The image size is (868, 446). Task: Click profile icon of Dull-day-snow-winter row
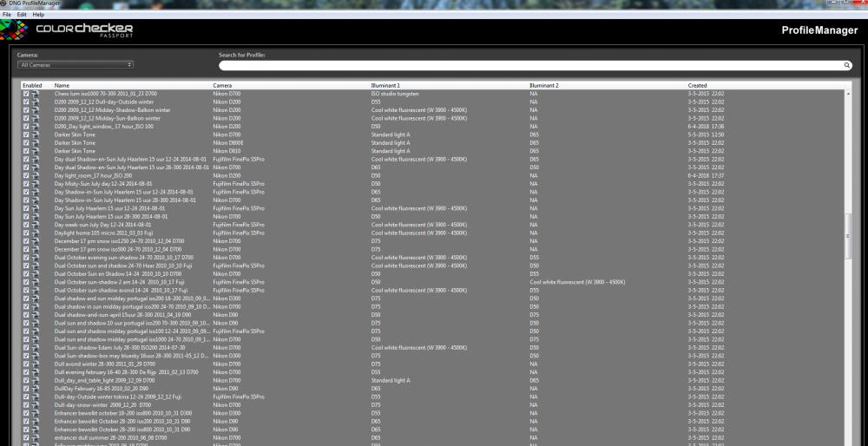[36, 405]
